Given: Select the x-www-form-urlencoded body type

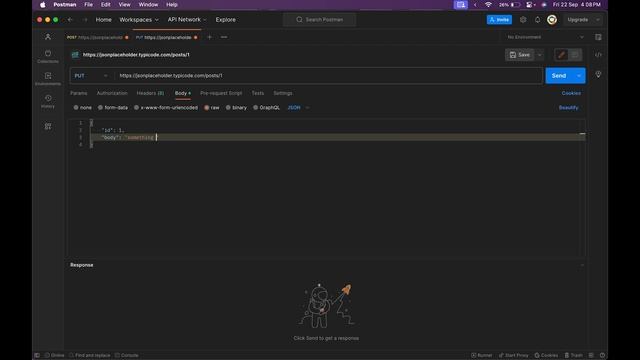Looking at the screenshot, I should pyautogui.click(x=166, y=108).
